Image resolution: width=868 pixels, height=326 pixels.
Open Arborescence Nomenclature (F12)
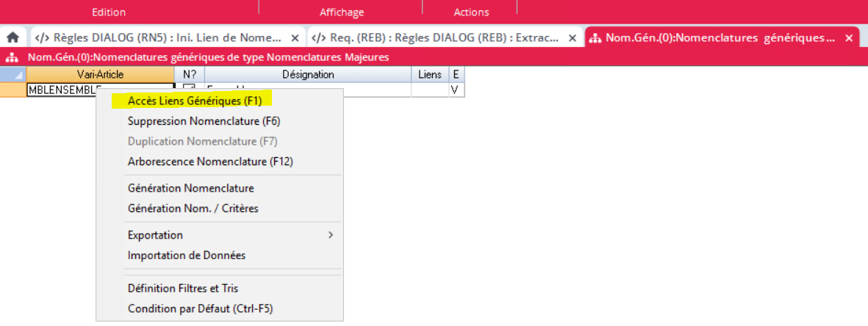(x=210, y=162)
